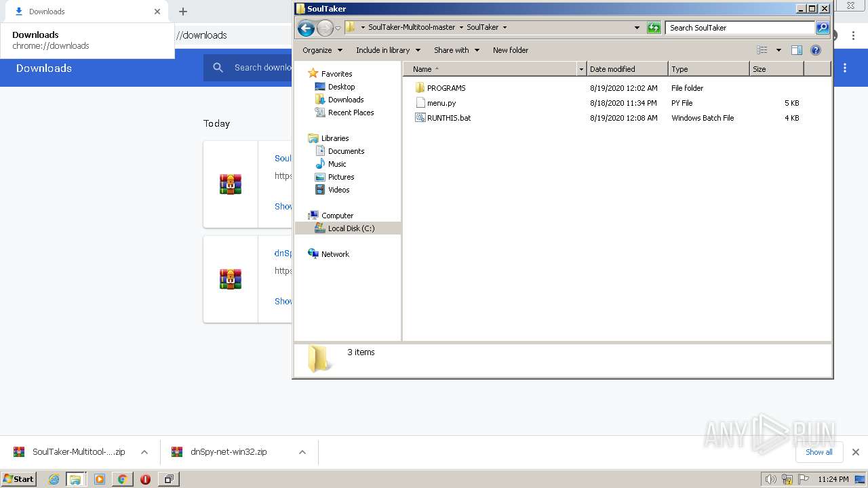Sort by the Name column header
868x488 pixels.
tap(490, 69)
